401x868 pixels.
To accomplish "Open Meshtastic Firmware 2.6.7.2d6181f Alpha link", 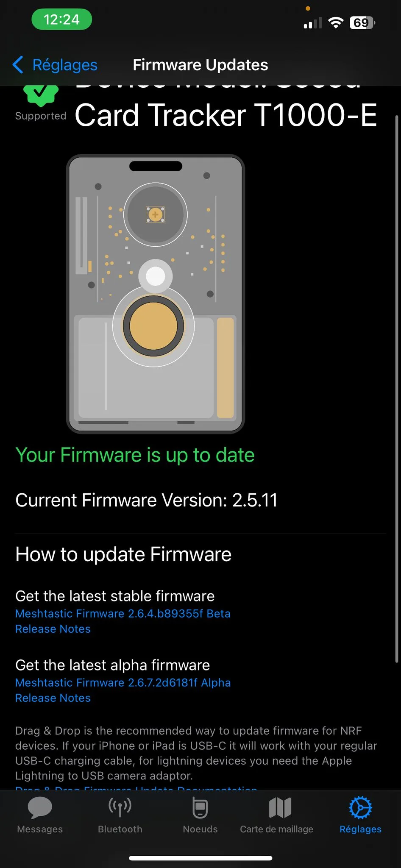I will [123, 682].
